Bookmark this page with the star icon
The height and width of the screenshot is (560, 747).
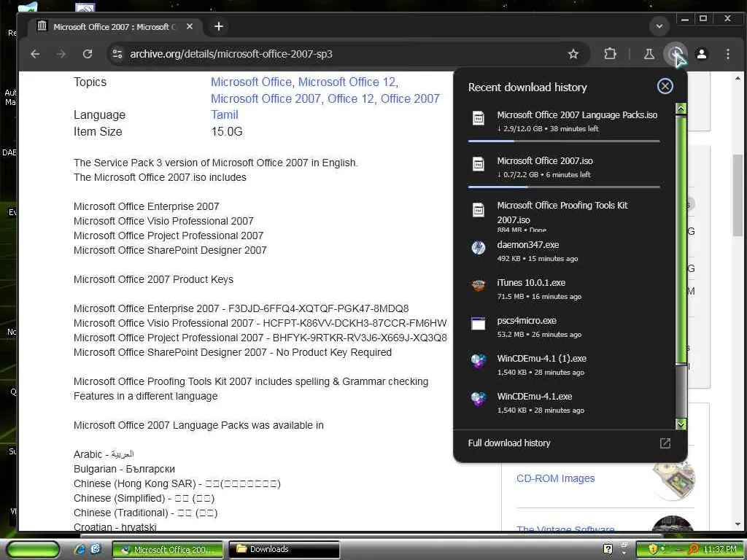573,54
